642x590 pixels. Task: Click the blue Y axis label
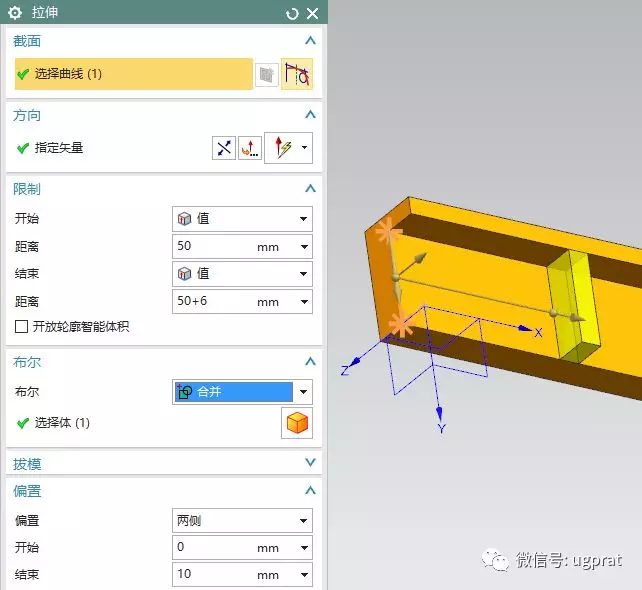click(x=441, y=429)
